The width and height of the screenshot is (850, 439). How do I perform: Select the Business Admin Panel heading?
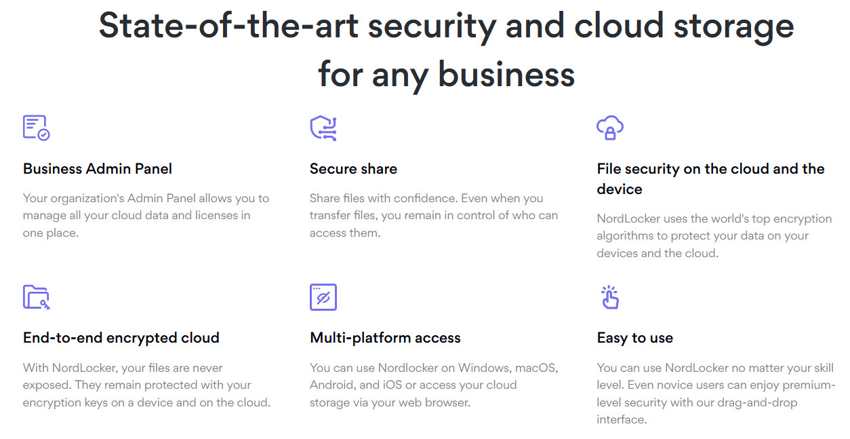pos(98,169)
